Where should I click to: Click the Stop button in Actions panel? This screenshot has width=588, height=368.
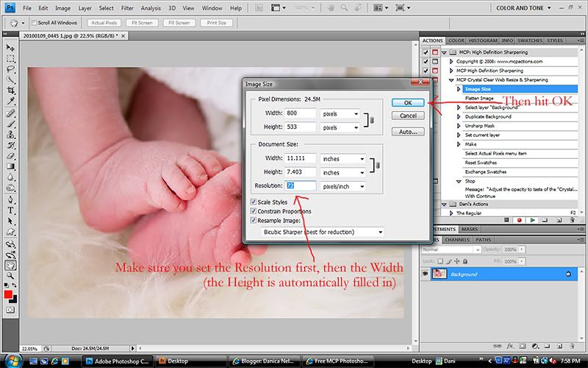click(506, 220)
